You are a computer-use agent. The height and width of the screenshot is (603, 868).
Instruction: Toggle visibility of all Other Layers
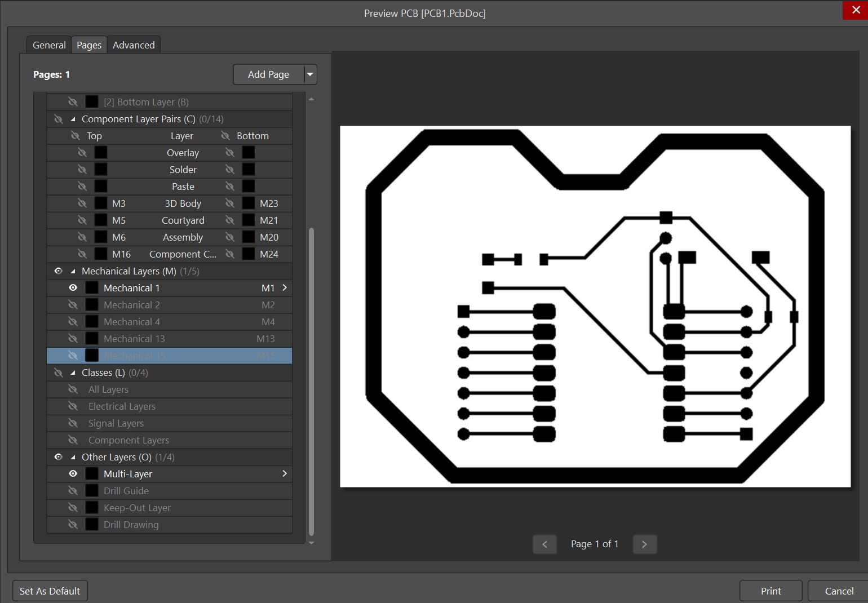[x=58, y=457]
